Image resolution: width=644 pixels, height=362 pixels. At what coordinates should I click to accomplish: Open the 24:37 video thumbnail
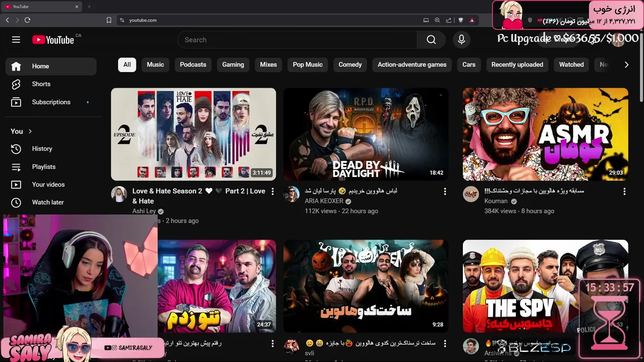coord(217,286)
